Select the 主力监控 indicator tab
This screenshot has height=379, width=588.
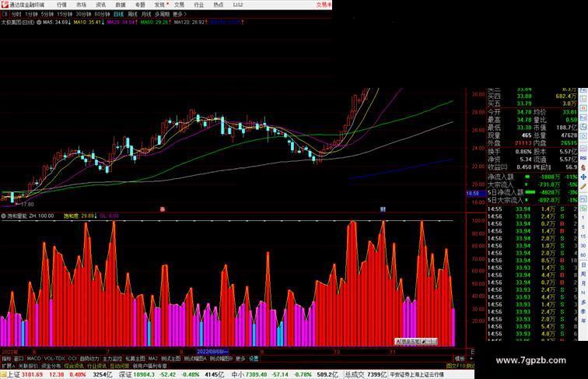point(113,359)
